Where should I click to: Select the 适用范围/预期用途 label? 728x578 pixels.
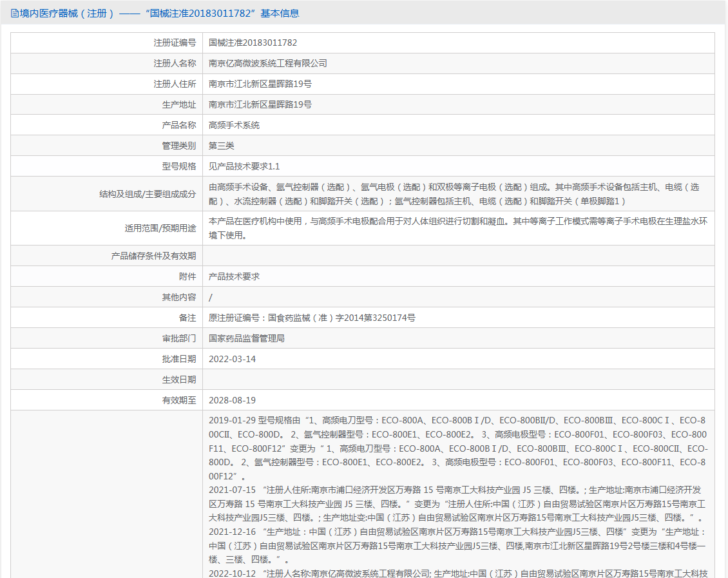(160, 228)
